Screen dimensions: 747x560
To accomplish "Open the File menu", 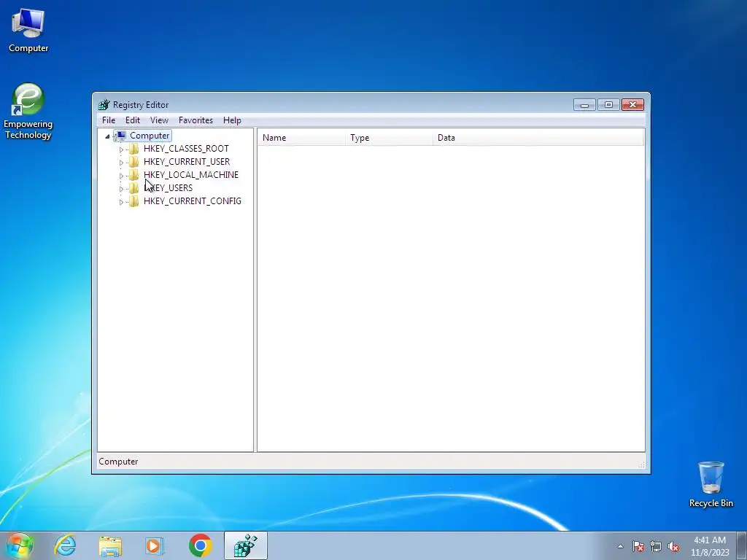I will tap(109, 120).
